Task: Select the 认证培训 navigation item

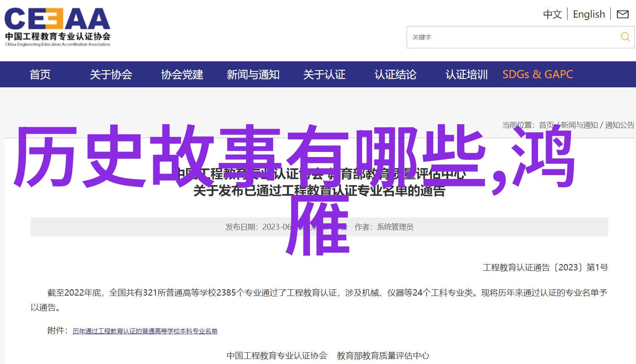Action: click(x=466, y=74)
